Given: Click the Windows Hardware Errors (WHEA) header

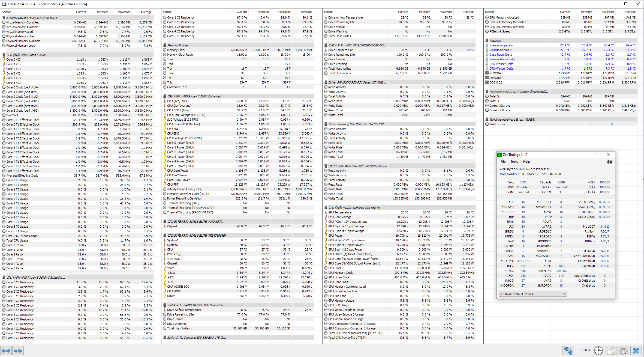Looking at the screenshot, I should [x=512, y=120].
